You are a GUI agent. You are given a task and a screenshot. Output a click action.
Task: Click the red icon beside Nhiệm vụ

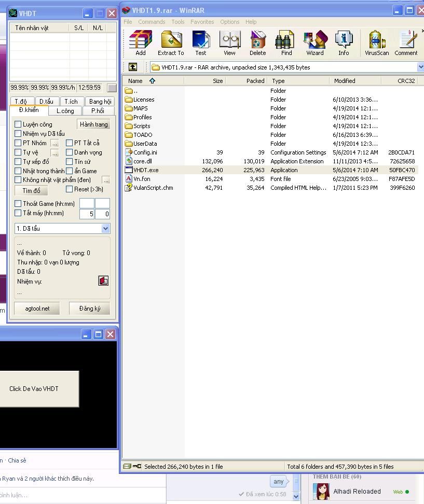pyautogui.click(x=103, y=281)
